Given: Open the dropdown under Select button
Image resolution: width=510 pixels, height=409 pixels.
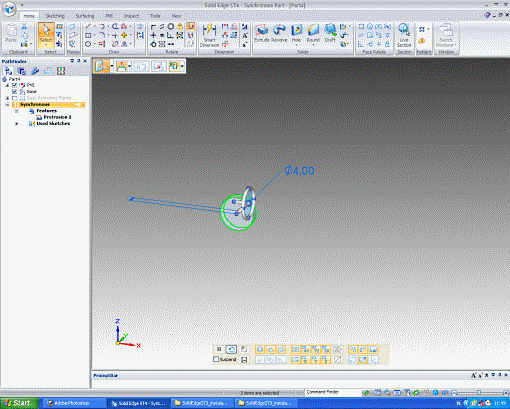Looking at the screenshot, I should click(46, 44).
